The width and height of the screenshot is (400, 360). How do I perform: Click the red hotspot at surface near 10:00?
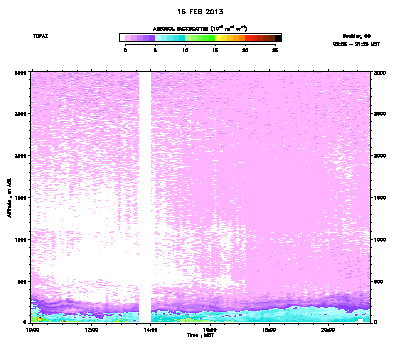pos(40,319)
